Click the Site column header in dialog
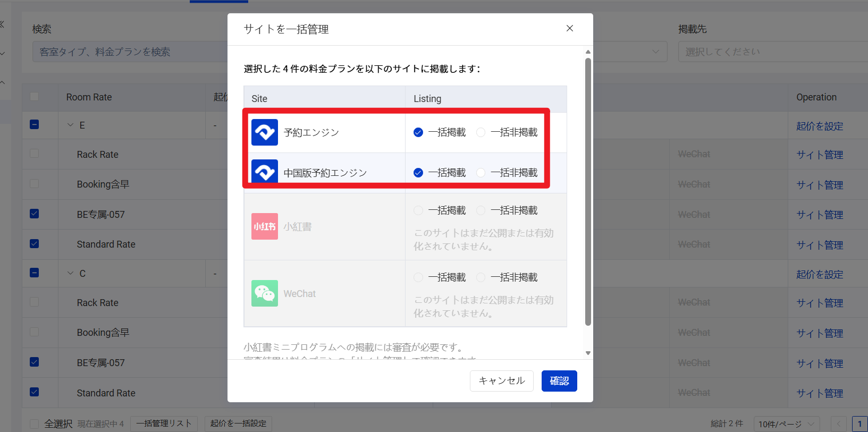 pyautogui.click(x=259, y=99)
